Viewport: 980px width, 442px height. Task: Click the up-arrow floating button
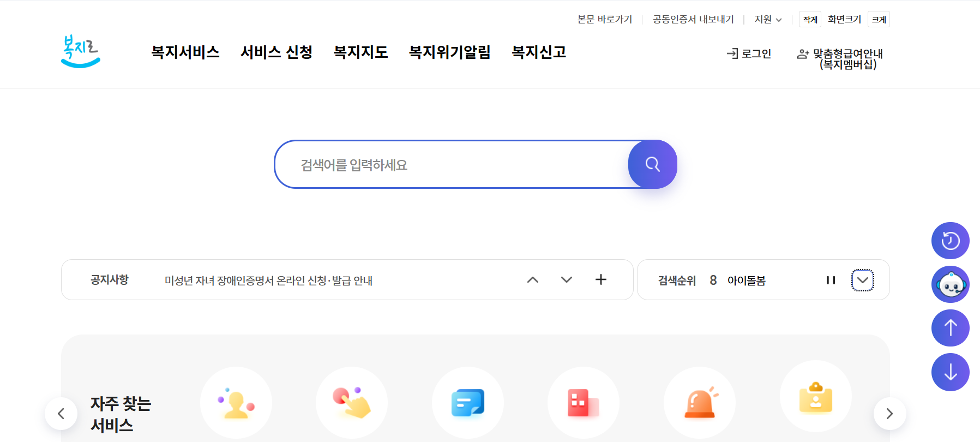click(950, 328)
